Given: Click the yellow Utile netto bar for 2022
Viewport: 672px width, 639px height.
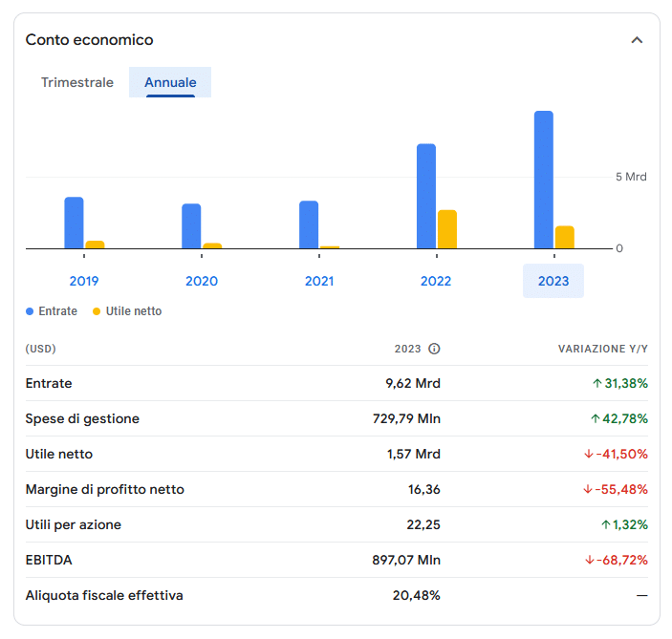Looking at the screenshot, I should pyautogui.click(x=447, y=229).
